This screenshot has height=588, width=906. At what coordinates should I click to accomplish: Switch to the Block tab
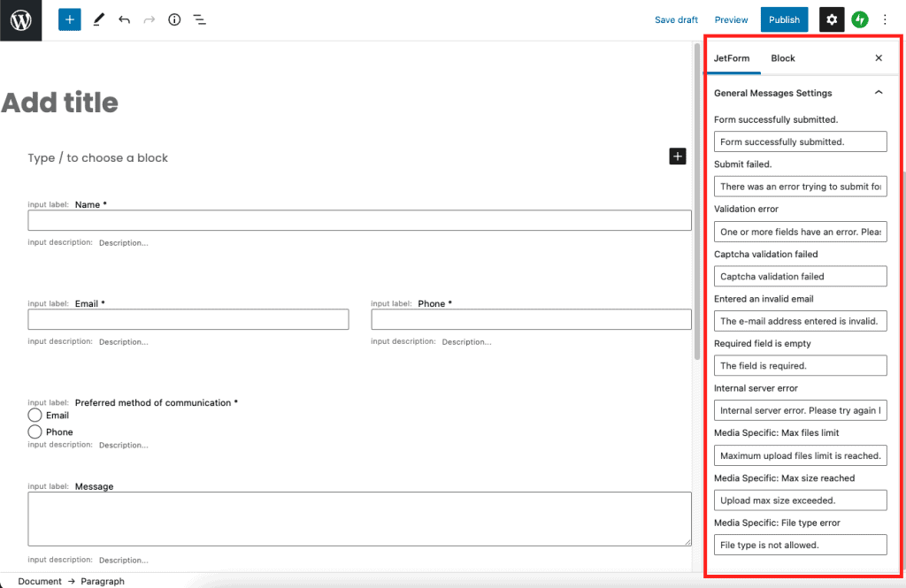(783, 58)
